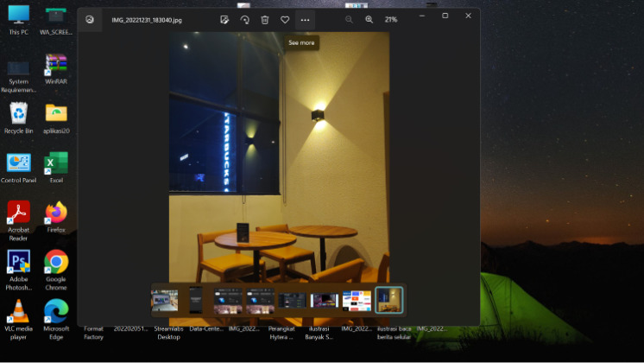The image size is (644, 363).
Task: Select the Perangkat Hytera desktop label
Action: (x=281, y=333)
